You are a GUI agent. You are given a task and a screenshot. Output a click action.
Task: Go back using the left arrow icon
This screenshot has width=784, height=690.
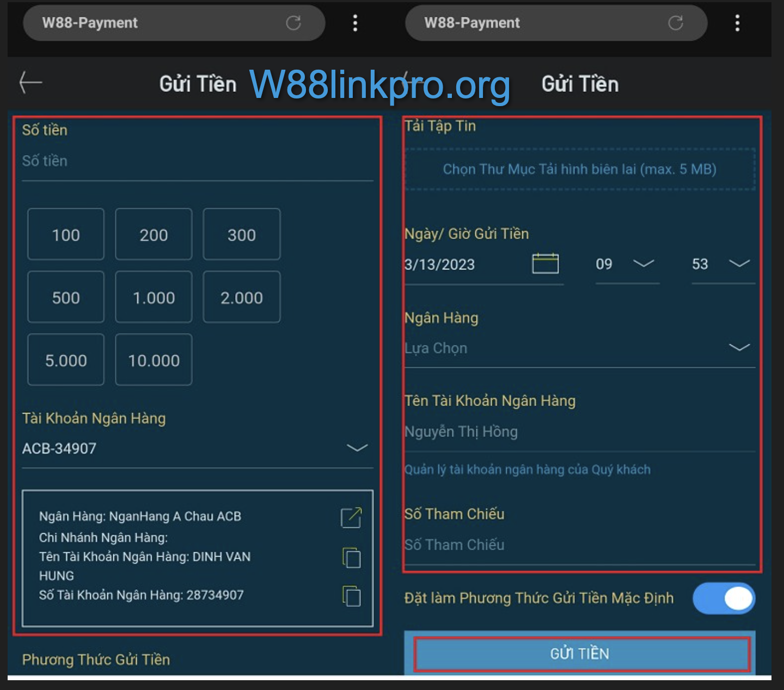coord(30,83)
